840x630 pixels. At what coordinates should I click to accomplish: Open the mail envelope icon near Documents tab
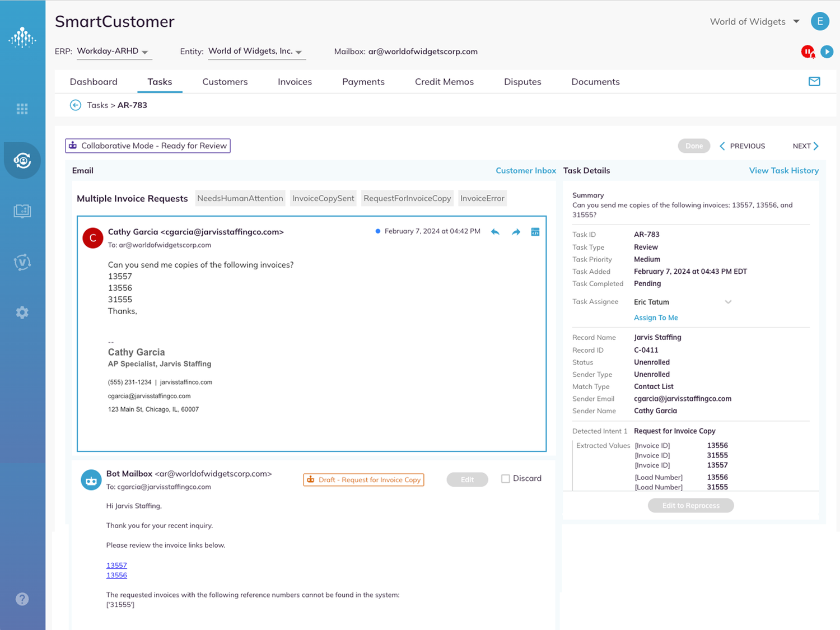(x=814, y=81)
